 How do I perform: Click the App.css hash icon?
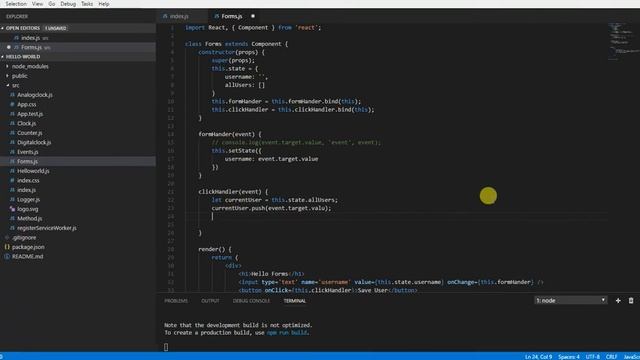pyautogui.click(x=12, y=104)
